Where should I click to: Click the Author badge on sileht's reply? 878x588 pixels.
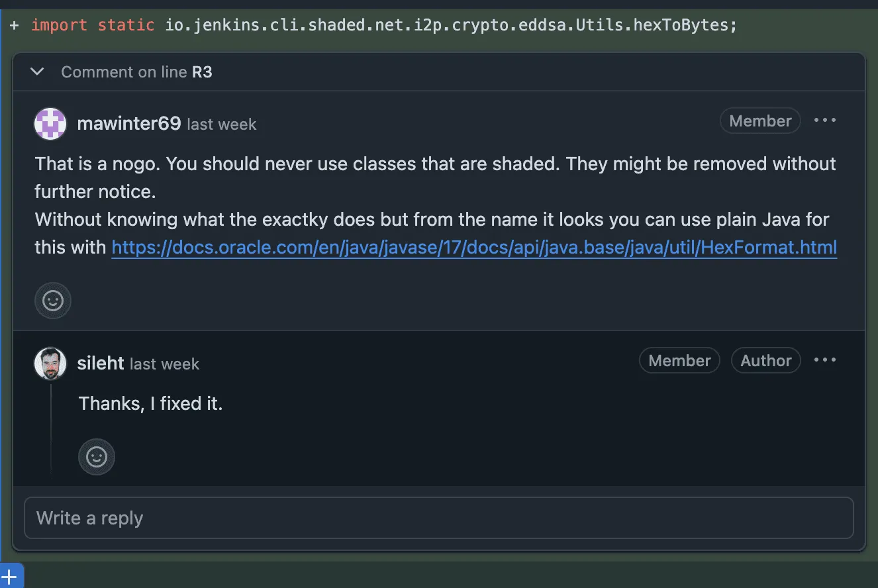tap(765, 361)
